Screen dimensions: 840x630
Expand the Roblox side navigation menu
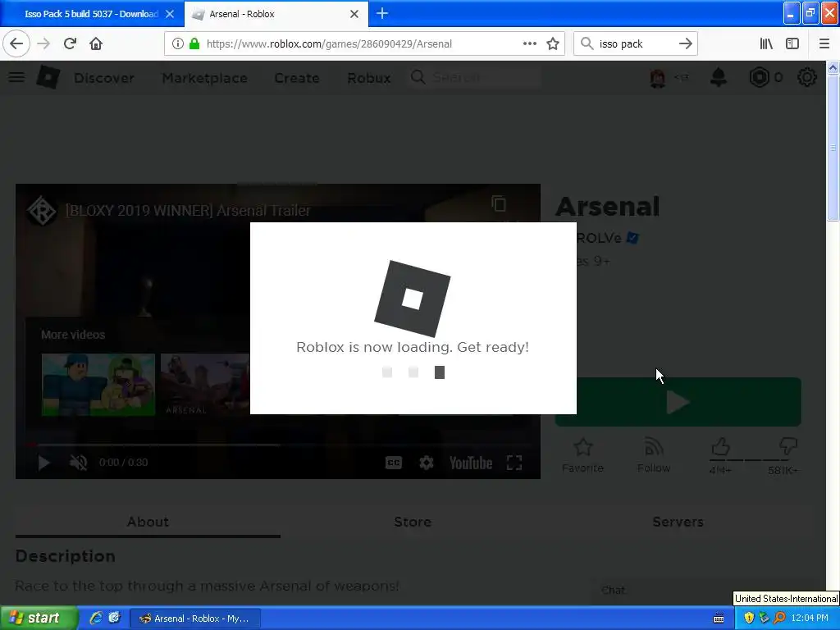point(16,77)
